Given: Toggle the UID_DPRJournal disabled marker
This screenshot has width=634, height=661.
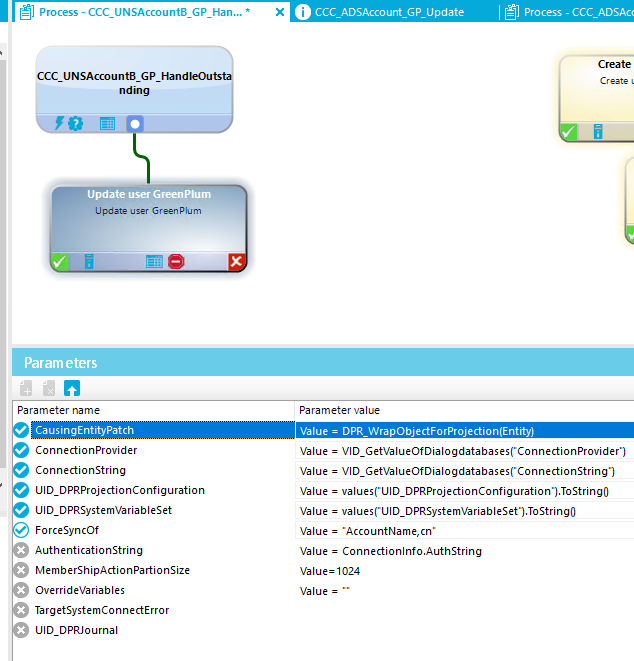Looking at the screenshot, I should coord(21,630).
